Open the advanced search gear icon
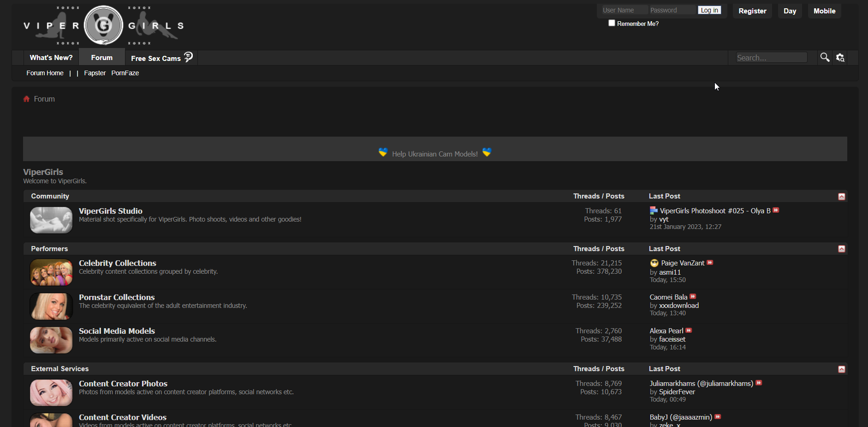This screenshot has width=868, height=427. (x=840, y=58)
